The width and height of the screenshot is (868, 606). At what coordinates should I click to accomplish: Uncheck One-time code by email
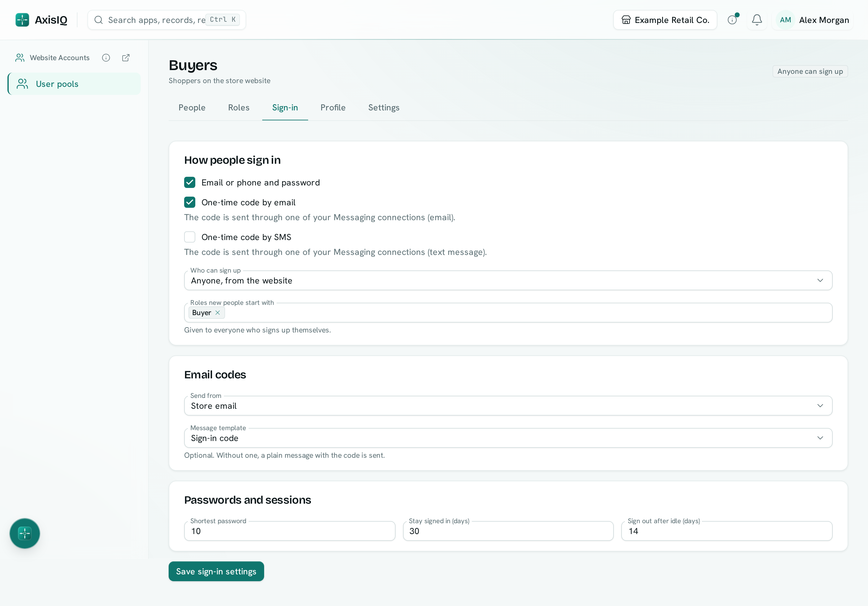189,202
